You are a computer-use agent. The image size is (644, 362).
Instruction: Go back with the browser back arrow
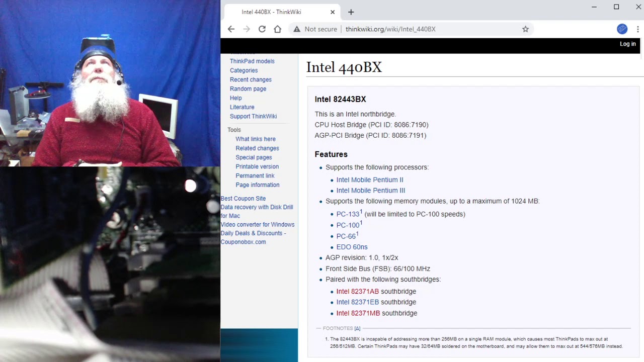coord(231,29)
